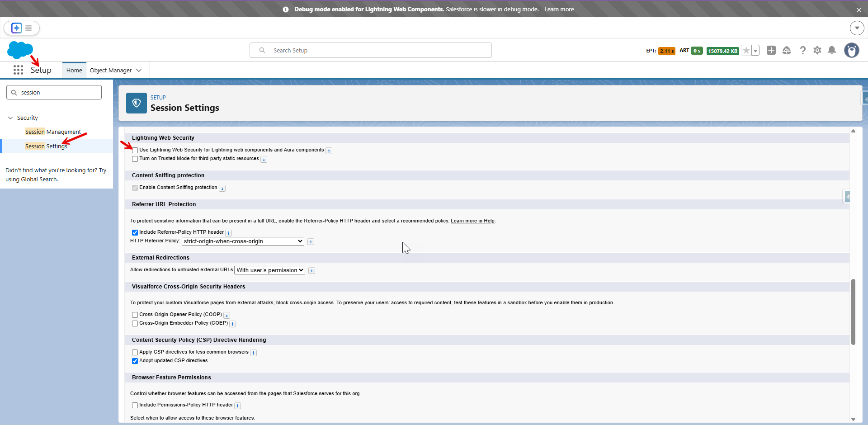Image resolution: width=868 pixels, height=425 pixels.
Task: Open the untrusted external URLs redirection dropdown
Action: (269, 270)
